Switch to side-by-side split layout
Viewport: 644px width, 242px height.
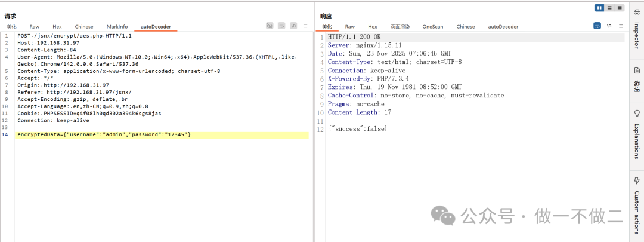[x=600, y=7]
